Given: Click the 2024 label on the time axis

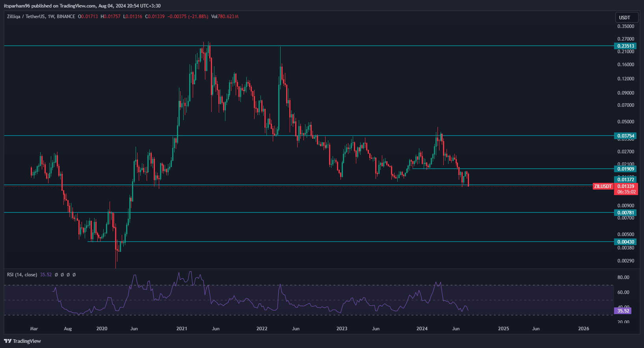Looking at the screenshot, I should tap(422, 329).
